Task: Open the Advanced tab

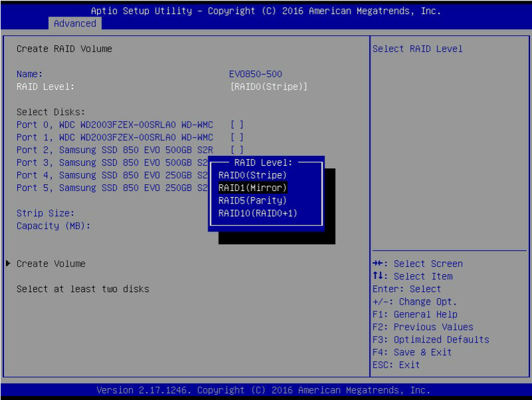Action: coord(75,23)
